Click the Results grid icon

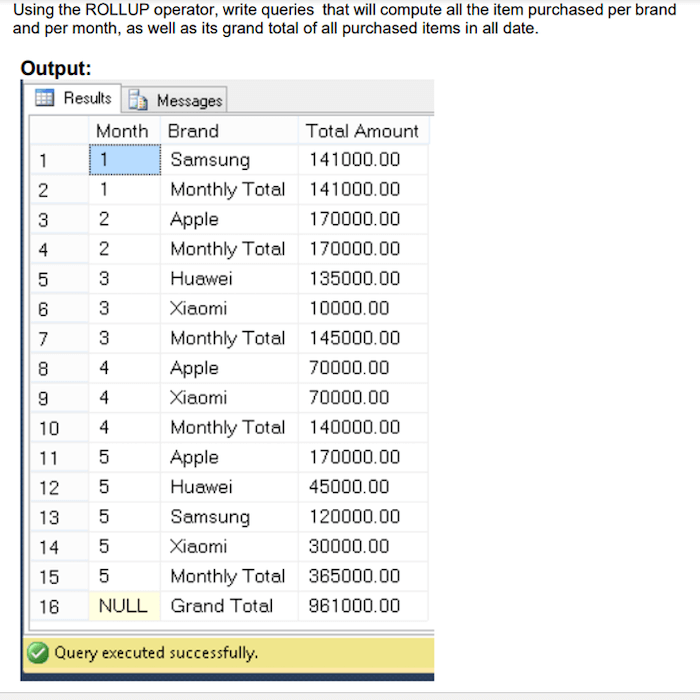coord(45,98)
